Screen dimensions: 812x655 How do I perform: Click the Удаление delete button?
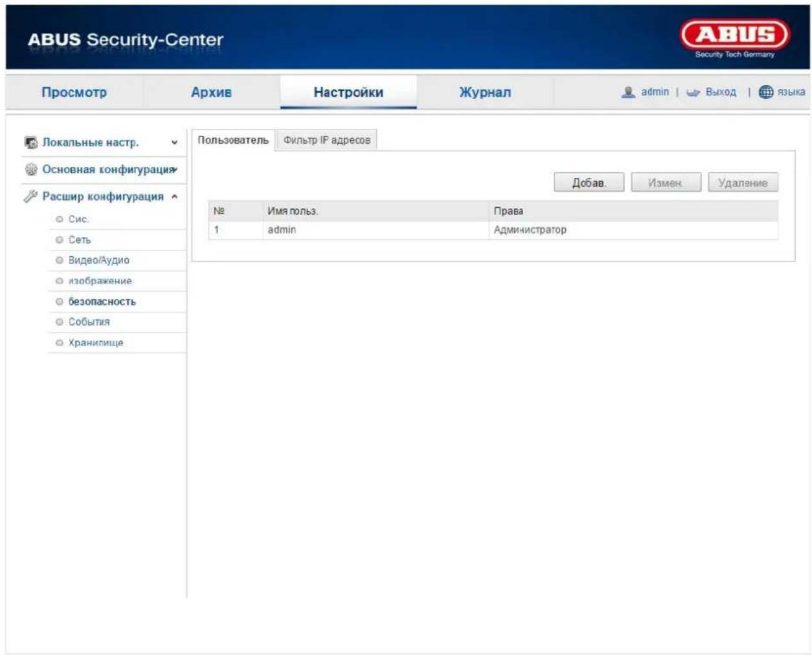743,183
